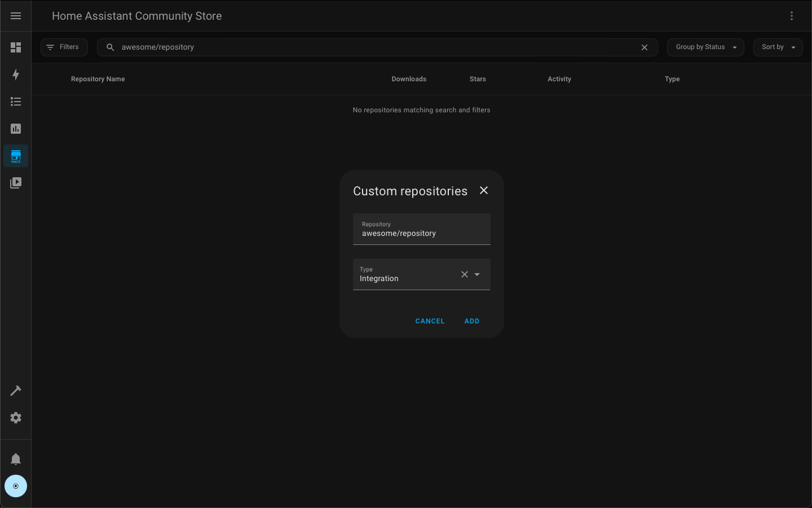Click the ADD button in the dialog
The width and height of the screenshot is (812, 508).
pos(472,321)
